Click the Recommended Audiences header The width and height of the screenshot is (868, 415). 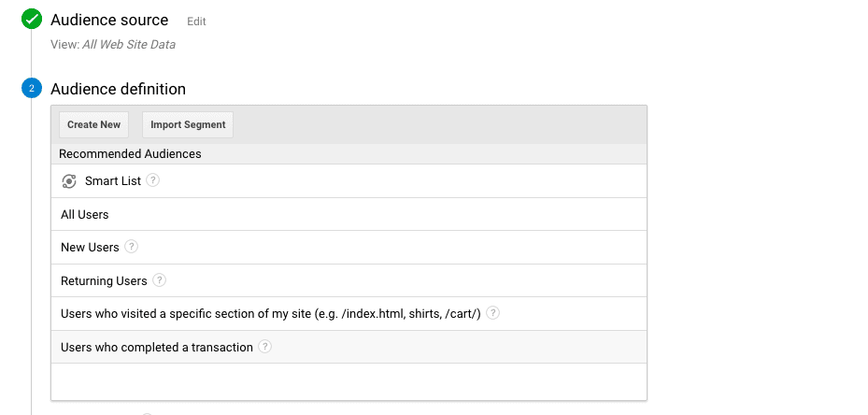[x=130, y=153]
